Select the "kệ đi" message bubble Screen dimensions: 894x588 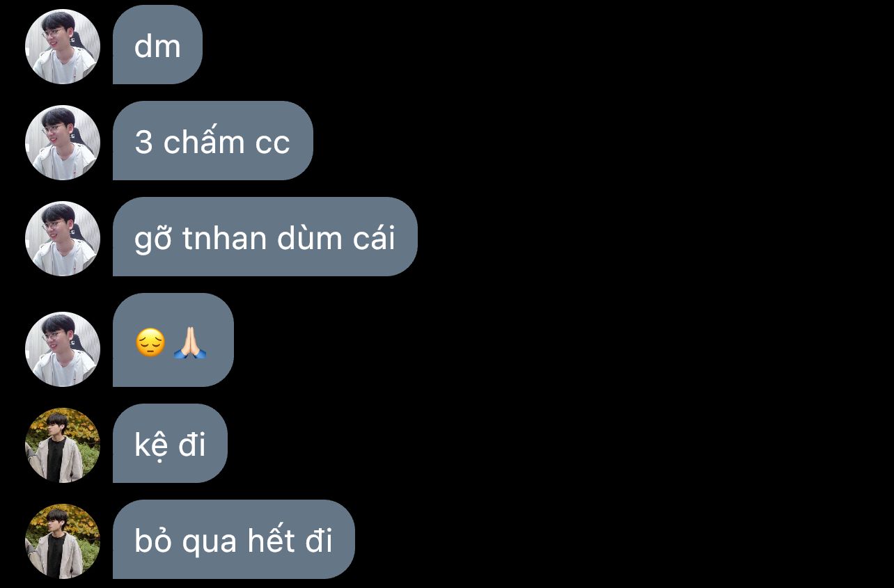click(x=170, y=443)
